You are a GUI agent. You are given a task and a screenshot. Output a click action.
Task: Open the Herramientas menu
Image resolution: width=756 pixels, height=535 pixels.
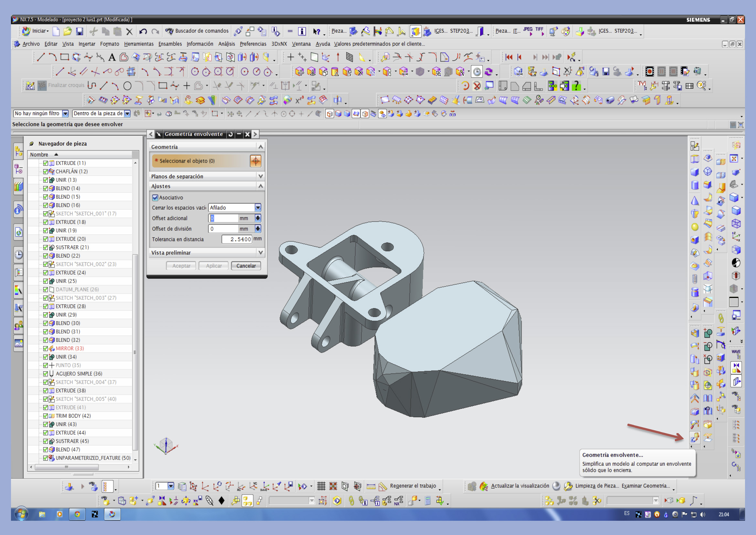point(139,44)
